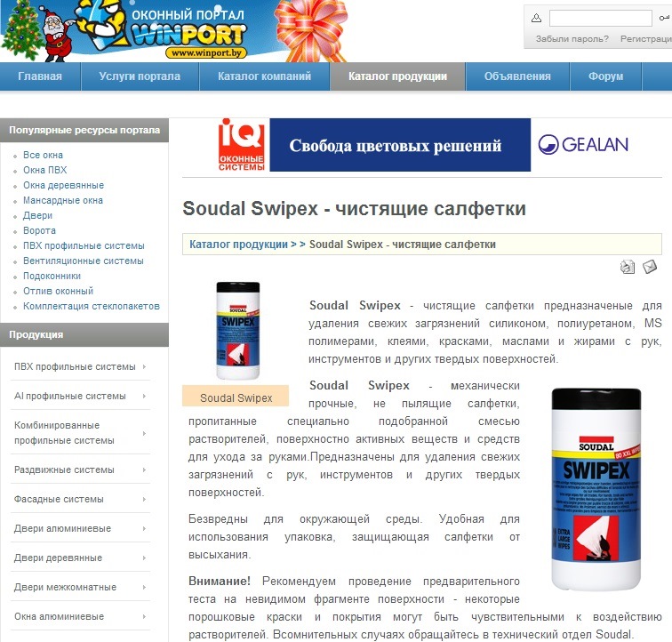
Task: Click the IQ Оконные системы logo
Action: tap(242, 145)
